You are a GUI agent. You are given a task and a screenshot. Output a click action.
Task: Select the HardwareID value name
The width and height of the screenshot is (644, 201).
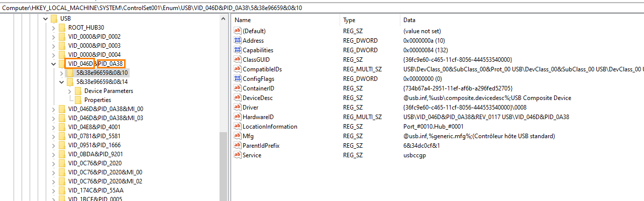click(259, 117)
